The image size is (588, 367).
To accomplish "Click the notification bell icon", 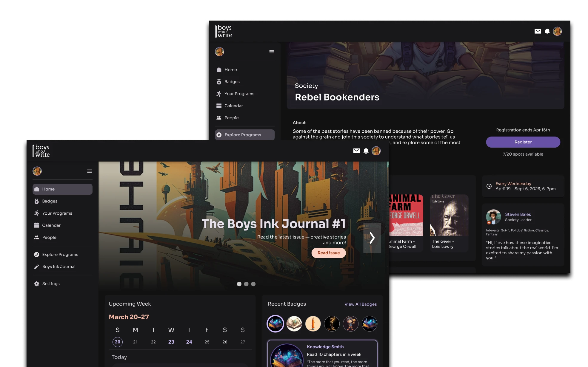I will coord(366,151).
